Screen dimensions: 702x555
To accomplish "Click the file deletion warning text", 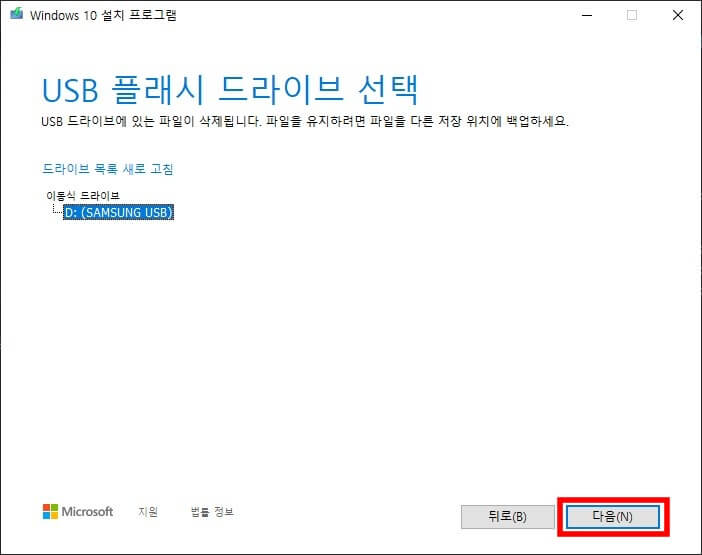I will coord(305,121).
